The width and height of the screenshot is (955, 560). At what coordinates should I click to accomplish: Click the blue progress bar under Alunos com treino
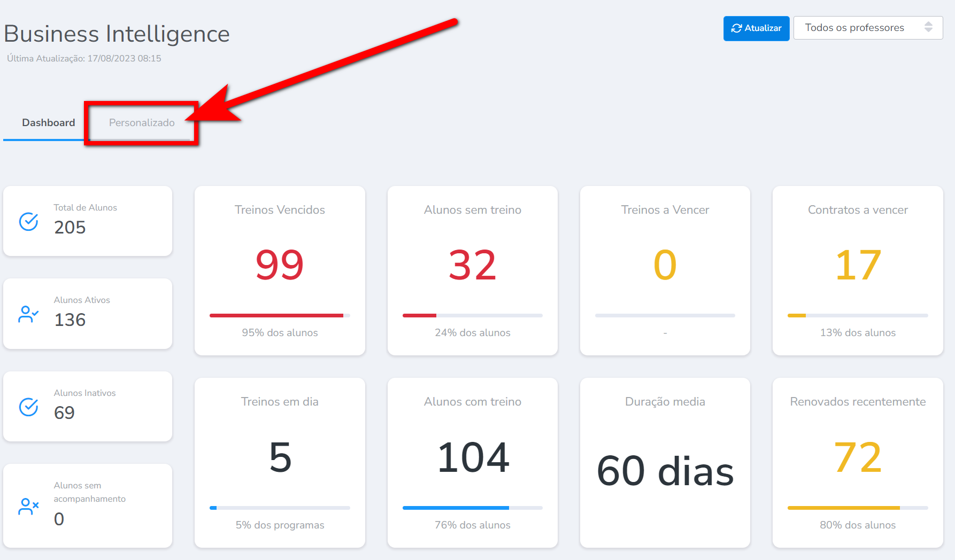[456, 508]
